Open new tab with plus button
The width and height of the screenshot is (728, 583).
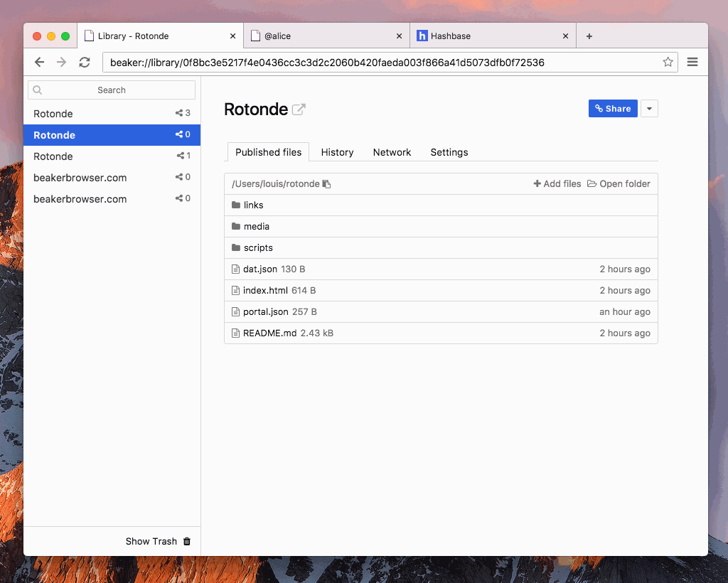pyautogui.click(x=589, y=36)
